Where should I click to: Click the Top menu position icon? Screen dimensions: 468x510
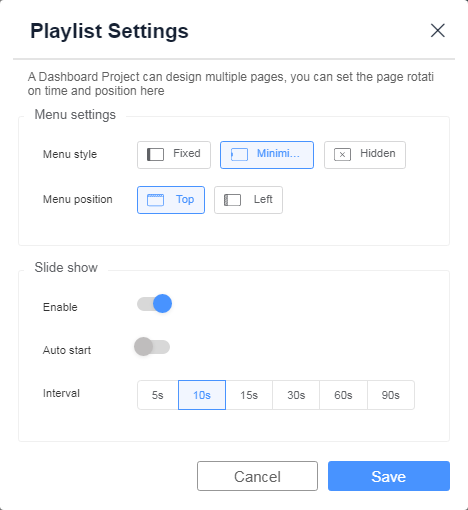pyautogui.click(x=155, y=200)
